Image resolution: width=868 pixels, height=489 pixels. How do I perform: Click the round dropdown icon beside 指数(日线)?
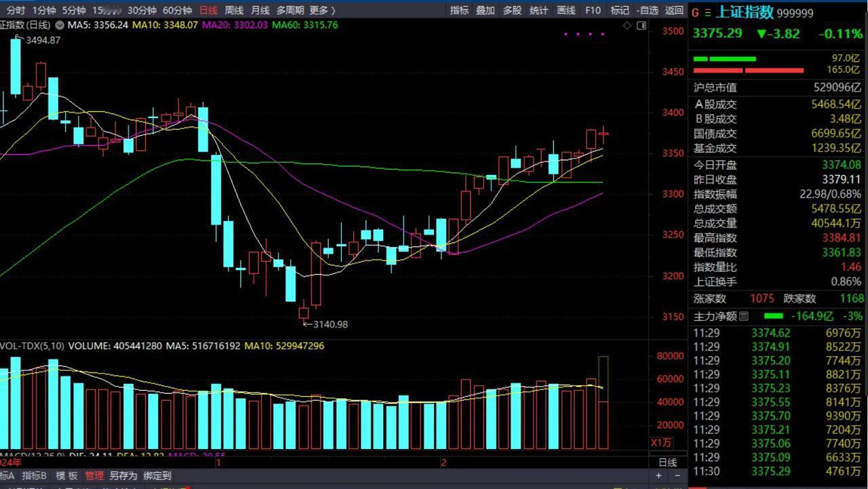click(60, 25)
